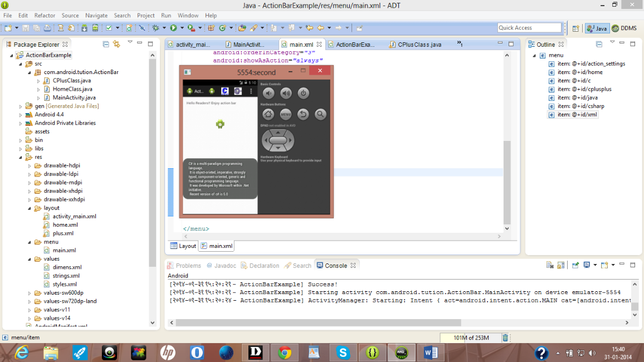The height and width of the screenshot is (362, 644).
Task: Open the Refactor menu
Action: [x=45, y=15]
